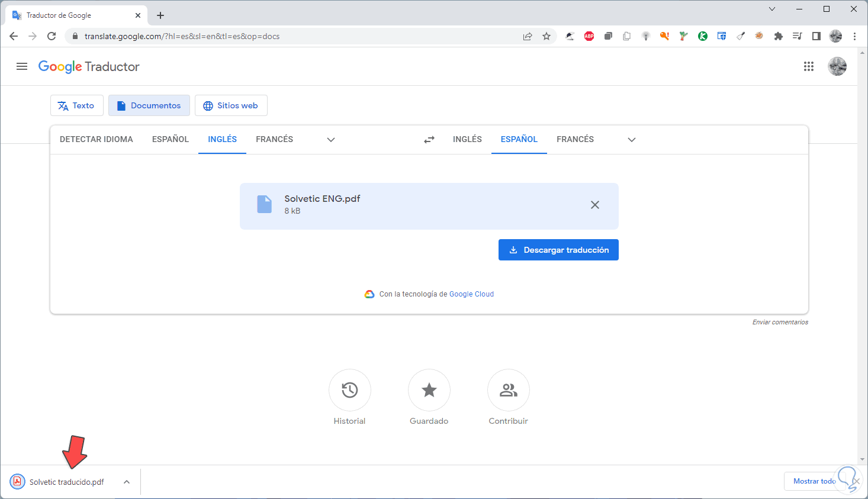Switch to the Texto tab
Image resolution: width=868 pixels, height=499 pixels.
76,105
